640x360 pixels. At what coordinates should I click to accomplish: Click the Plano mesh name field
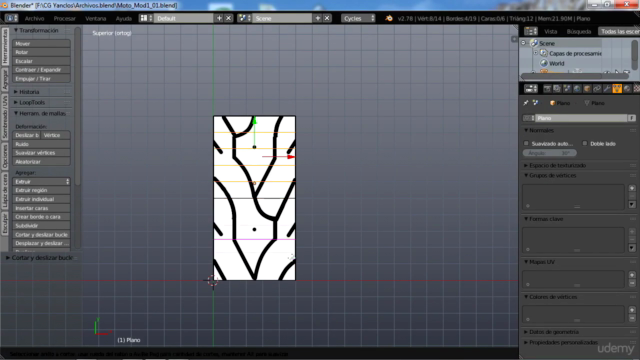point(581,118)
